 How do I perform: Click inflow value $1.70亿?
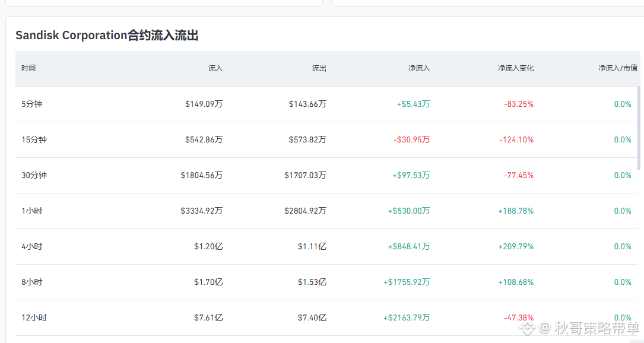[x=208, y=282]
